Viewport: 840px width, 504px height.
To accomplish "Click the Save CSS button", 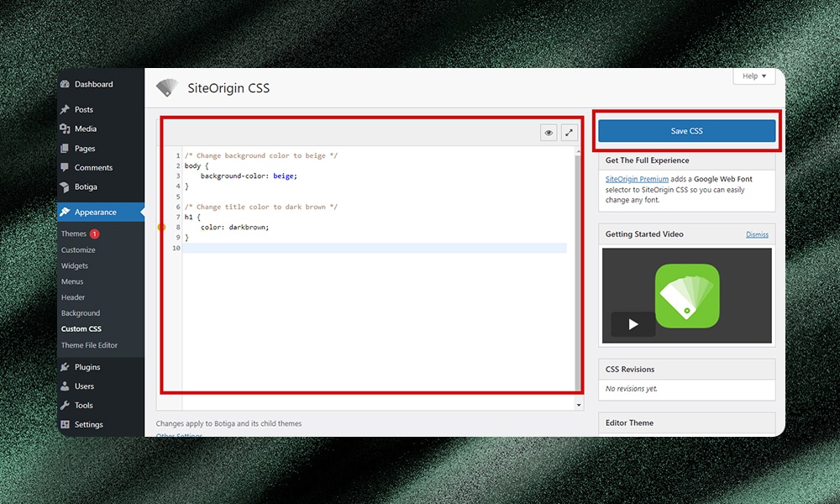I will [x=686, y=131].
